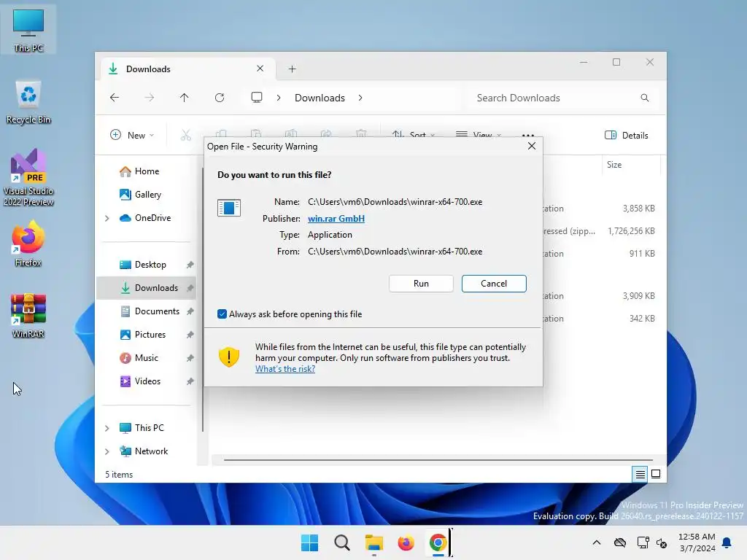The image size is (747, 560).
Task: Open the Recycle Bin desktop icon
Action: tap(28, 102)
